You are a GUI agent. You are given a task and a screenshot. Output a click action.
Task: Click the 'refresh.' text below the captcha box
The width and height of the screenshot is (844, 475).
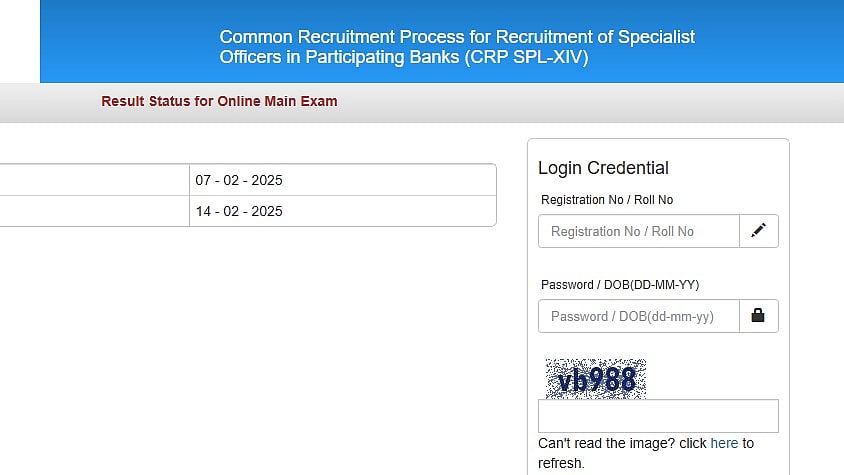point(561,463)
